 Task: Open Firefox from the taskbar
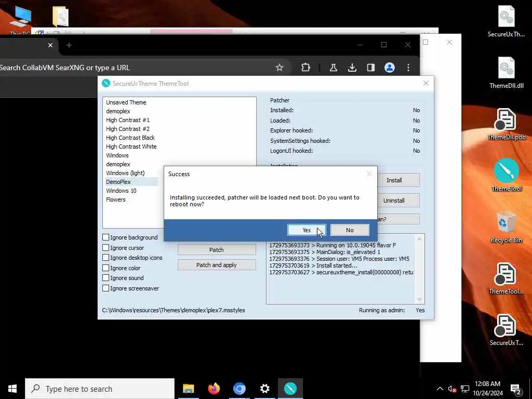click(214, 389)
